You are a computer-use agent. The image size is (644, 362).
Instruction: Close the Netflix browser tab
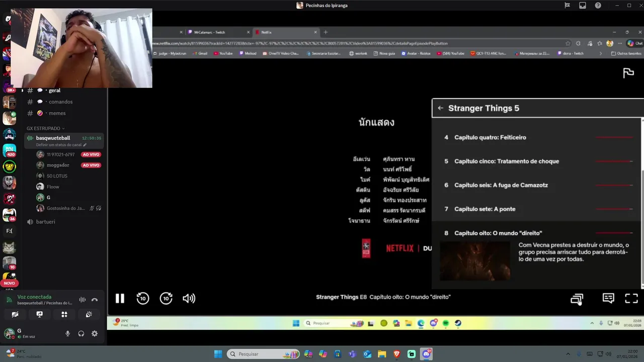pyautogui.click(x=315, y=32)
